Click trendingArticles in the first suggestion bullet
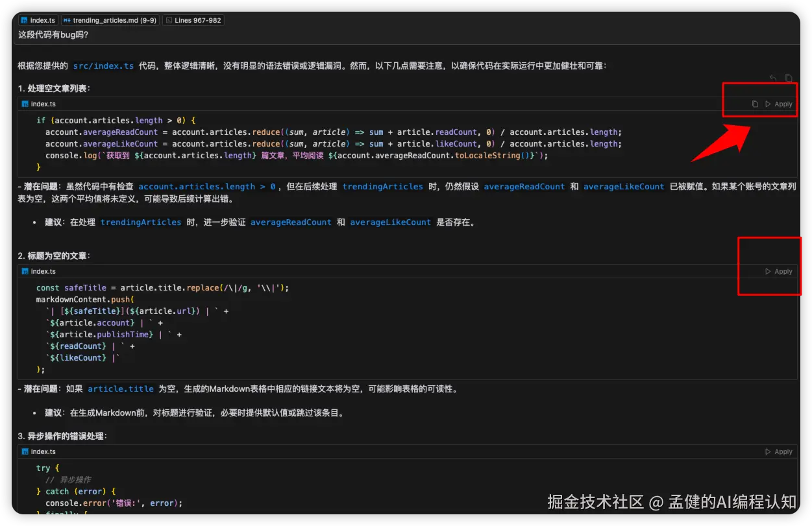812x526 pixels. (x=141, y=222)
